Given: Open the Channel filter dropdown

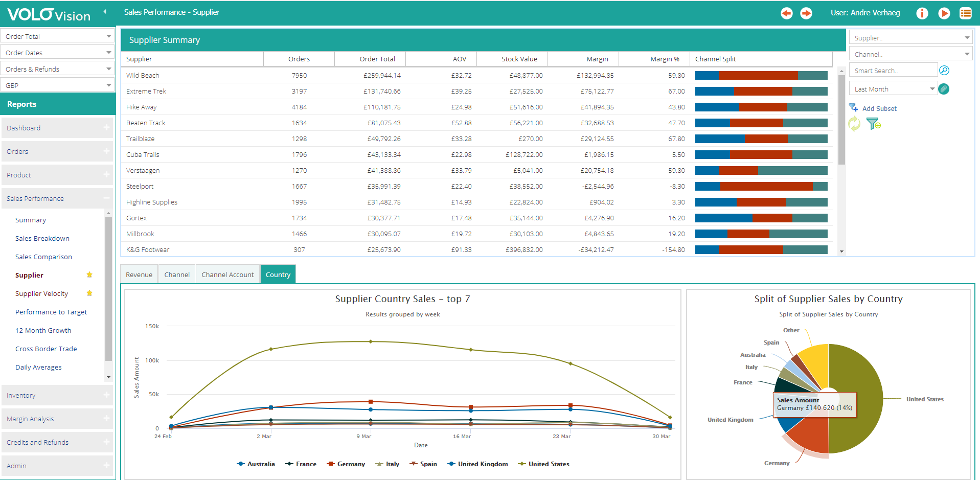Looking at the screenshot, I should coord(910,54).
